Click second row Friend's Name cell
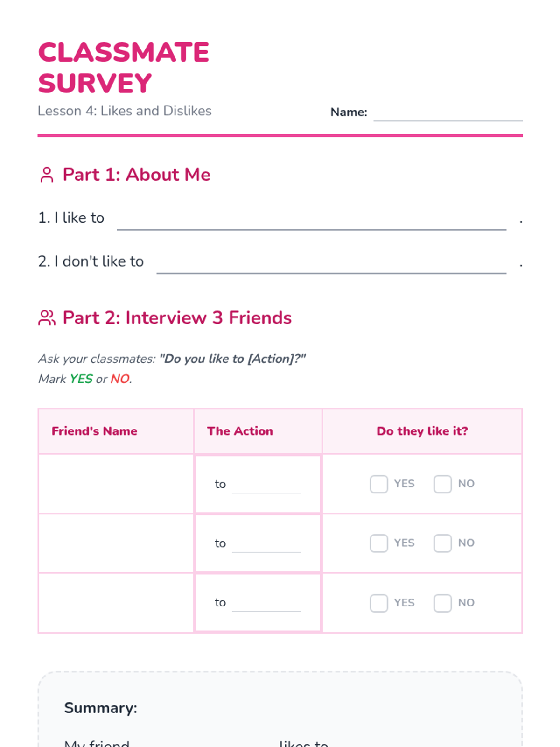This screenshot has width=560, height=747. point(116,543)
